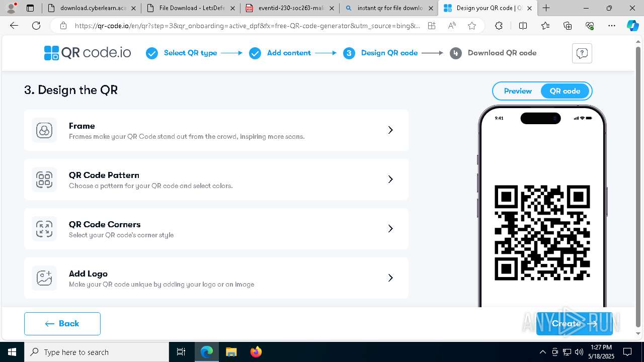Screen dimensions: 644x362
Task: Launch Firefox from the taskbar
Action: click(x=256, y=352)
